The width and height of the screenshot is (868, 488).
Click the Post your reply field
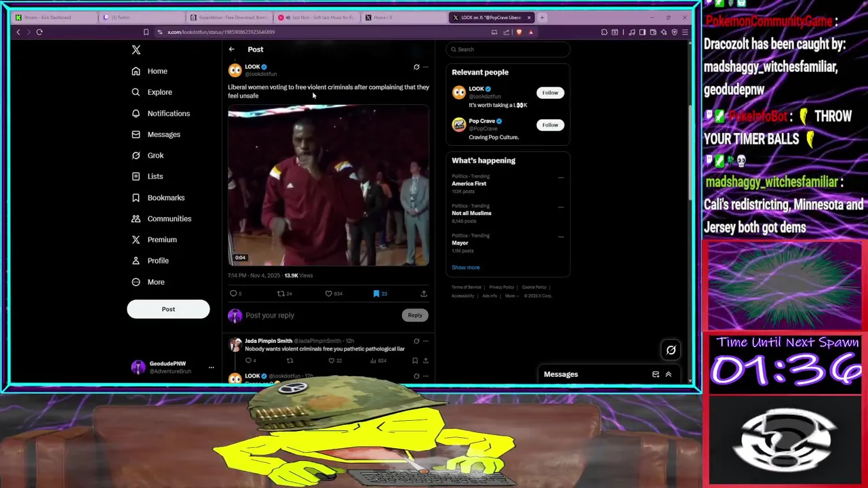(322, 315)
